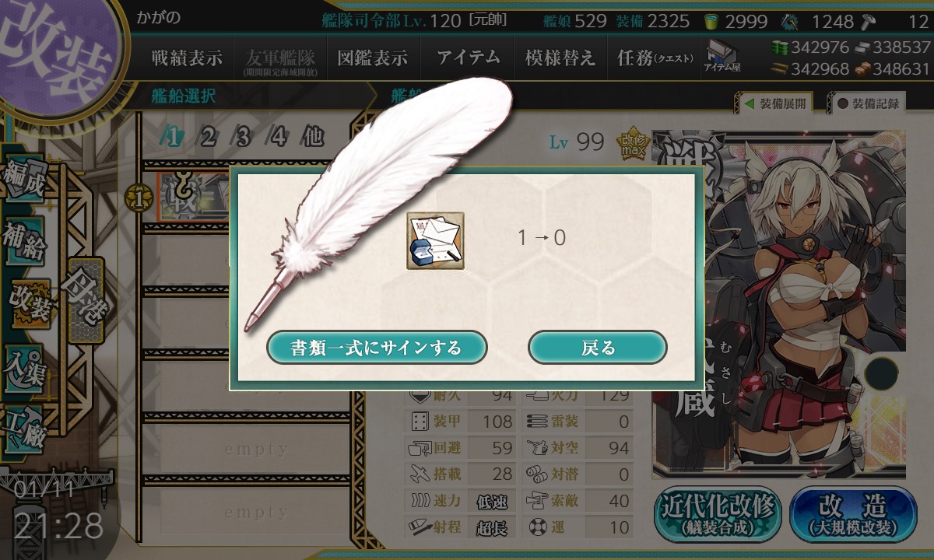Open the 補給 resupply side icon
934x560 pixels.
25,241
